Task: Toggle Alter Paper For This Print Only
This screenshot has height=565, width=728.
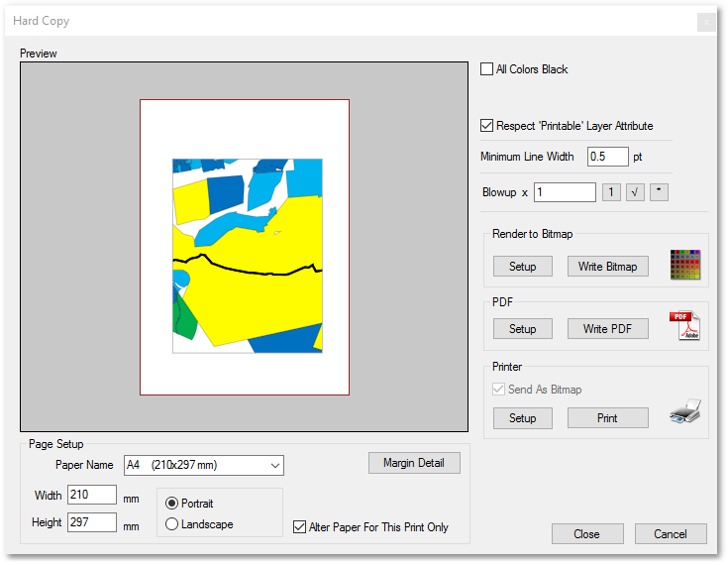Action: (299, 527)
